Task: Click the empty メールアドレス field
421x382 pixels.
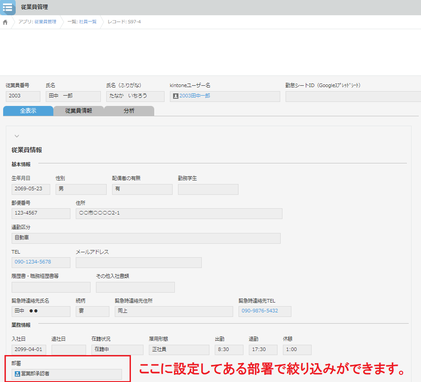Action: point(139,262)
